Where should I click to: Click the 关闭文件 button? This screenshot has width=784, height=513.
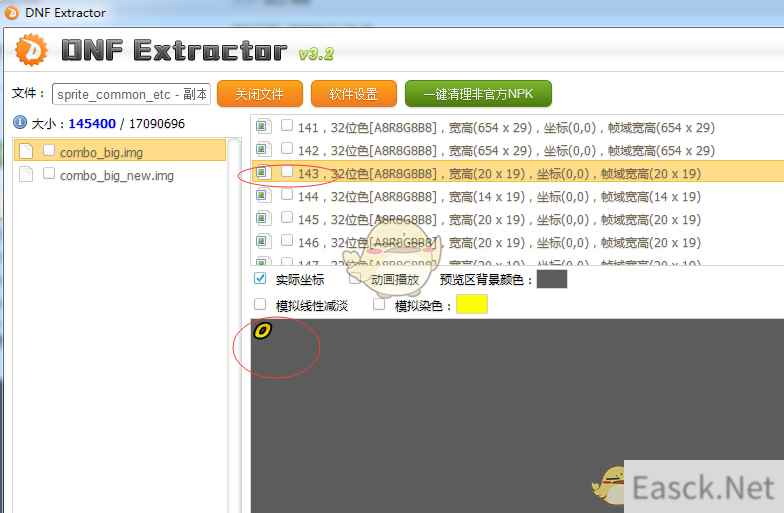click(259, 94)
